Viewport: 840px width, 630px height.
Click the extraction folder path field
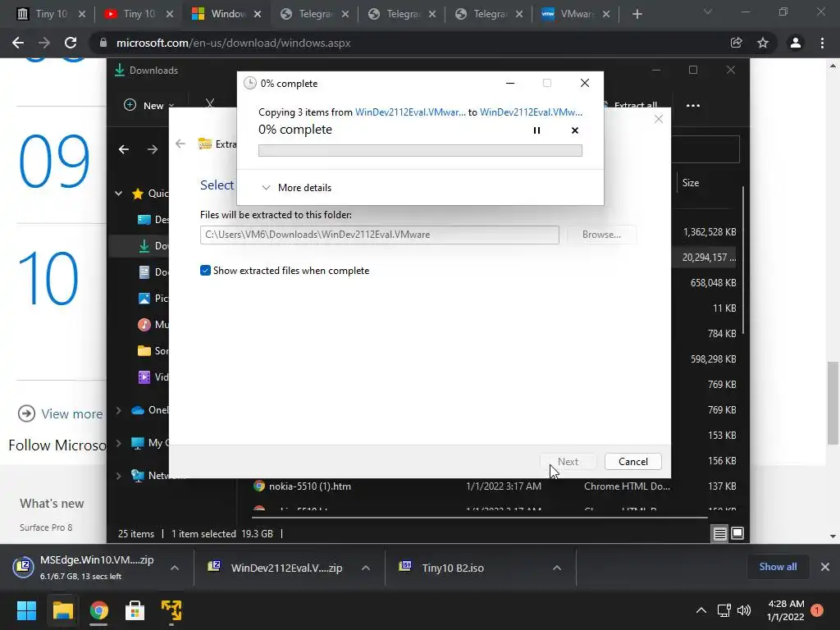point(379,235)
